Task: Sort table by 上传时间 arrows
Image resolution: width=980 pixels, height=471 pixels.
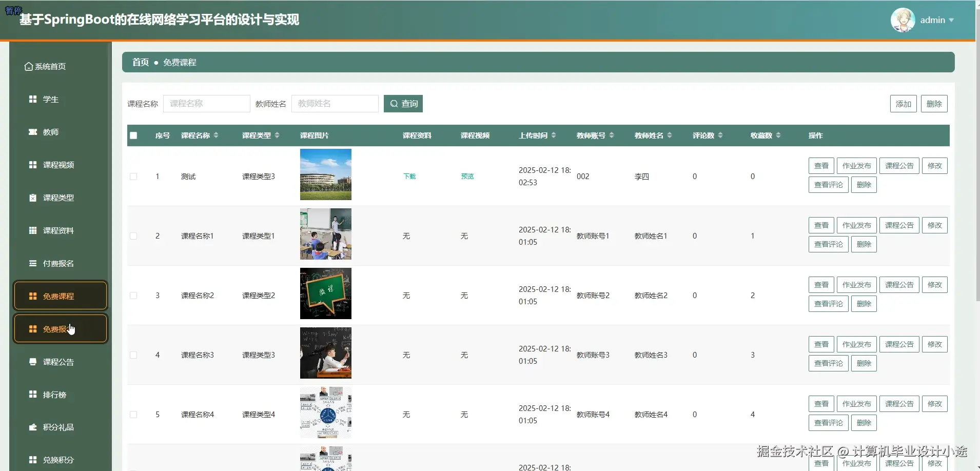Action: coord(554,135)
